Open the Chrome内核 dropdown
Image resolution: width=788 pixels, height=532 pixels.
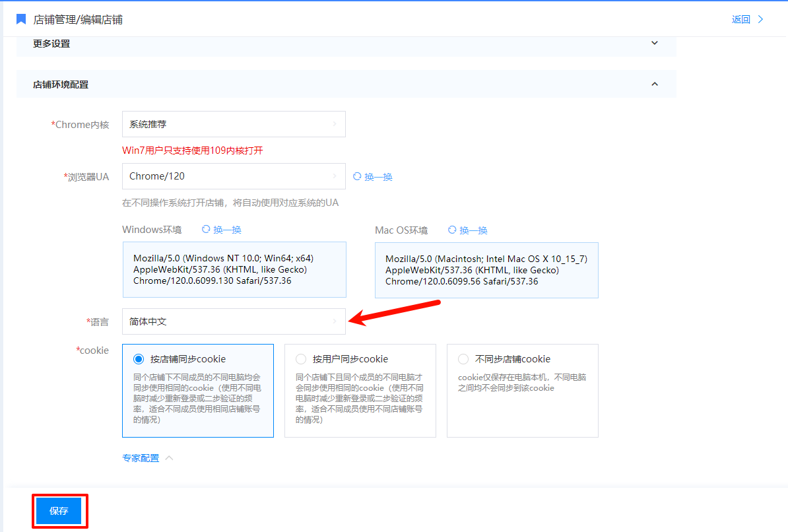click(234, 124)
